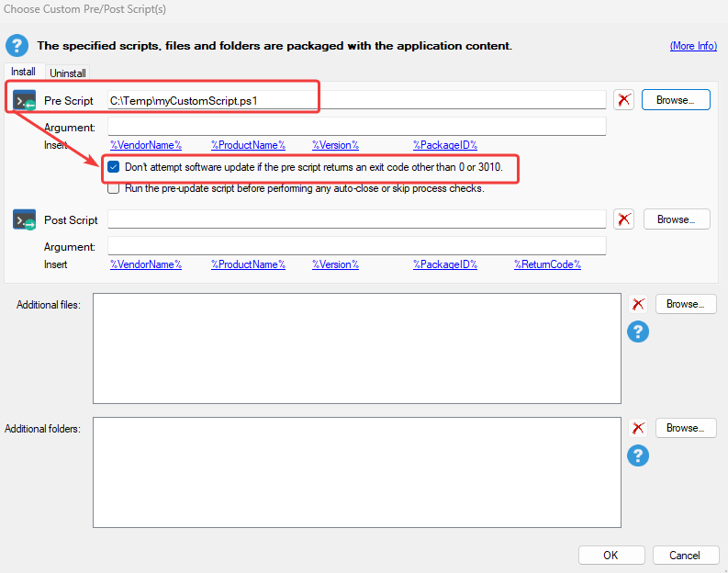Enable Run the pre-update script before checks
The image size is (728, 573).
(113, 188)
